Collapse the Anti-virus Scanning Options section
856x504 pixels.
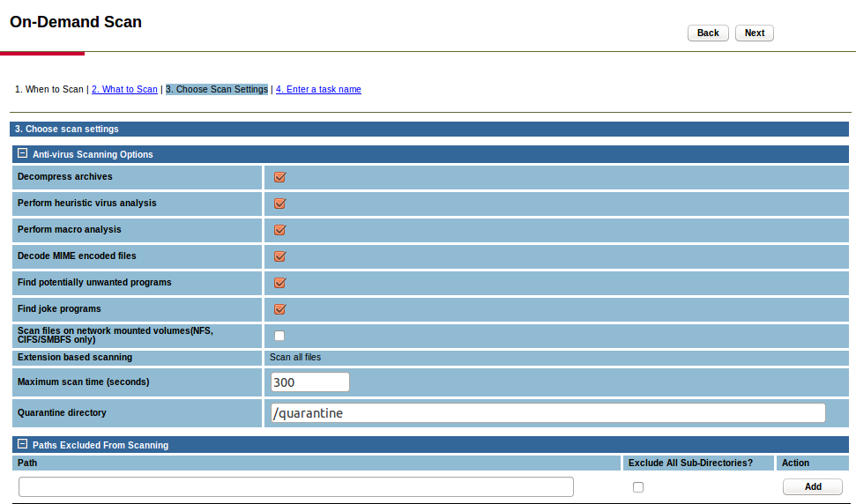tap(23, 154)
